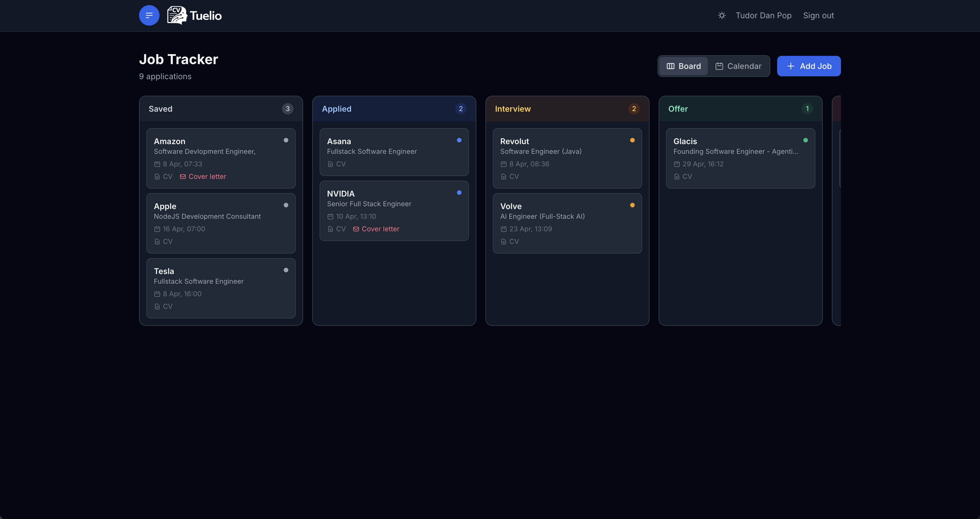Click the green status dot on Glacis card
980x519 pixels.
coord(805,140)
